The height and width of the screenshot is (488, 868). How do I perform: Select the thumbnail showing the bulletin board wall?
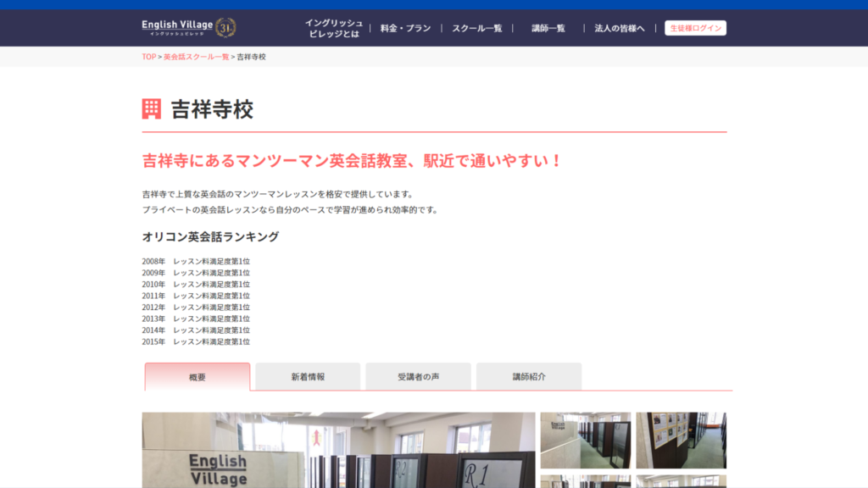681,440
